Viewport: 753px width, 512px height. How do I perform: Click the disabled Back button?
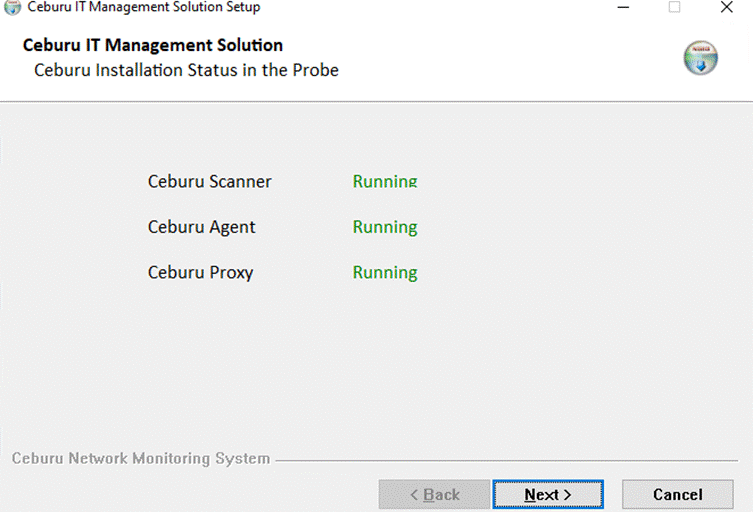click(x=434, y=494)
